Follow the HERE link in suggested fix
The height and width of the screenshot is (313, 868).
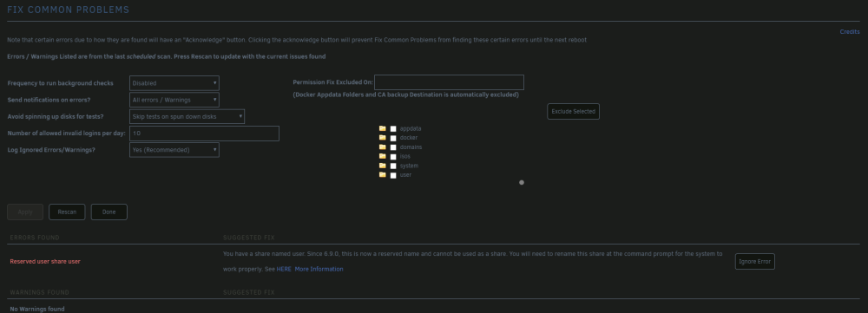pyautogui.click(x=284, y=269)
